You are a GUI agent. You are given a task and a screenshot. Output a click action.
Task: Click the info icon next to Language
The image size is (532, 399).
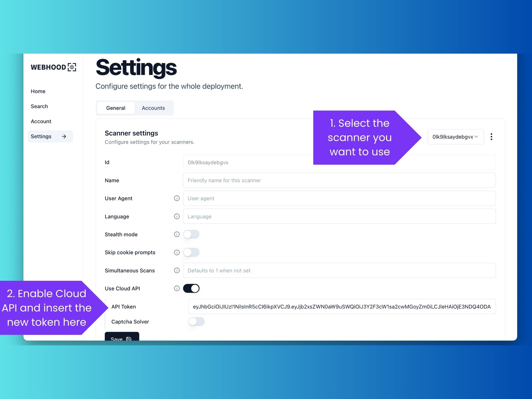pyautogui.click(x=176, y=216)
